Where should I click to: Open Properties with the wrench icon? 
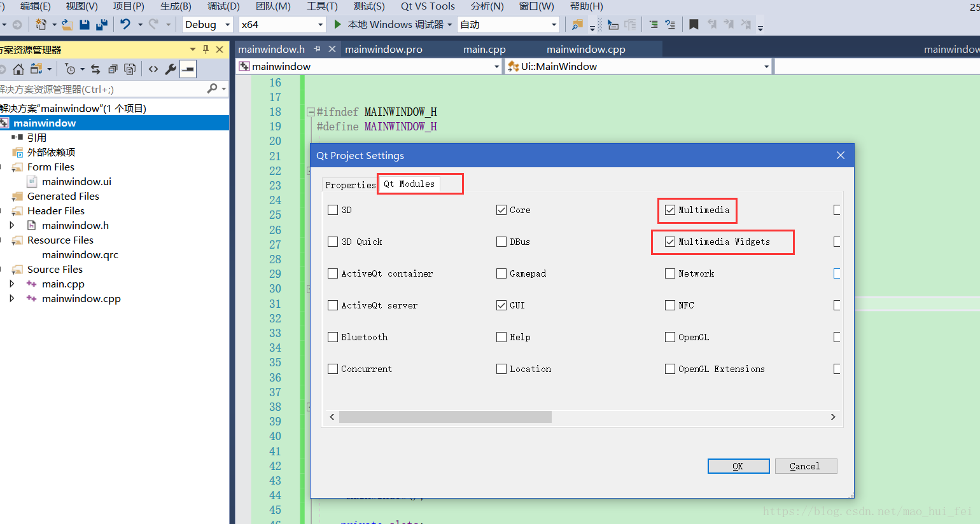point(171,69)
